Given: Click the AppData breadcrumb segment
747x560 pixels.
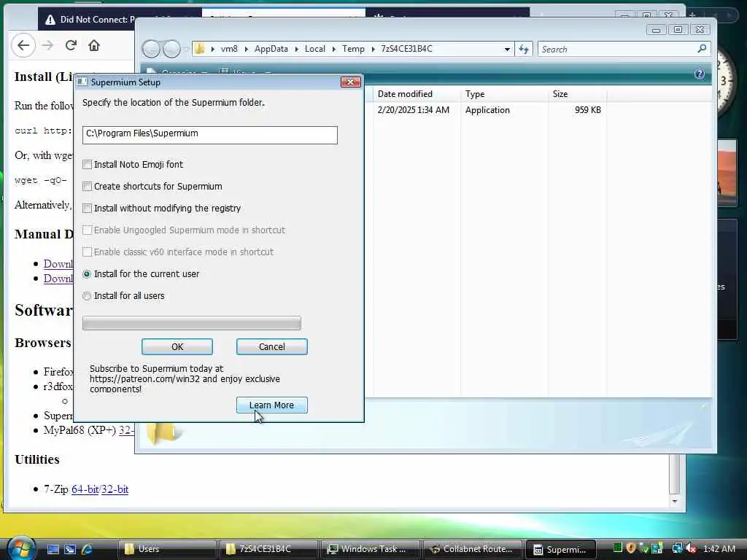Looking at the screenshot, I should 271,49.
